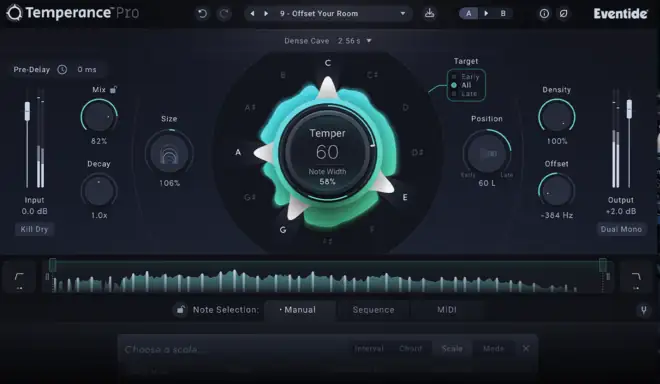Click the tuning fork icon
The width and height of the screenshot is (660, 384).
(644, 310)
